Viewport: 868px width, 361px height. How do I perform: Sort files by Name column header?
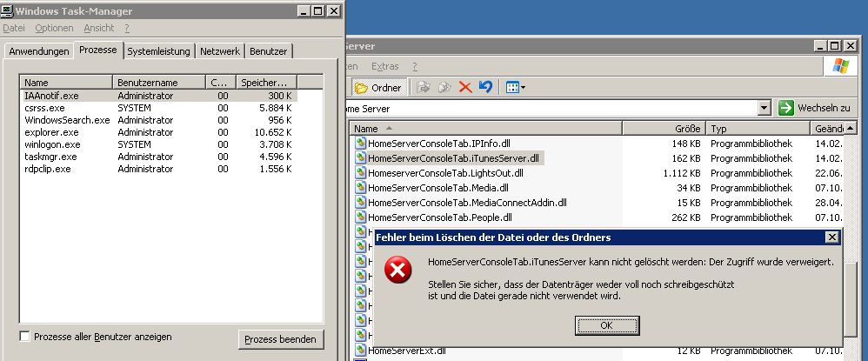coord(486,129)
